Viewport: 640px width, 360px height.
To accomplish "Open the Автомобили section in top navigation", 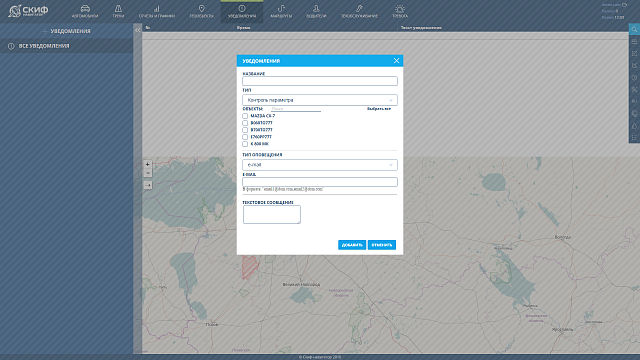I will click(x=85, y=11).
